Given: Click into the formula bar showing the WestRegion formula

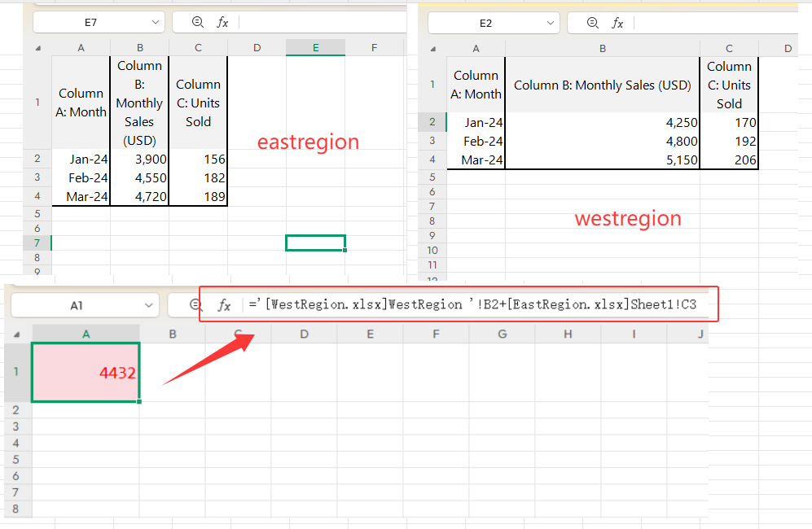Looking at the screenshot, I should [472, 305].
